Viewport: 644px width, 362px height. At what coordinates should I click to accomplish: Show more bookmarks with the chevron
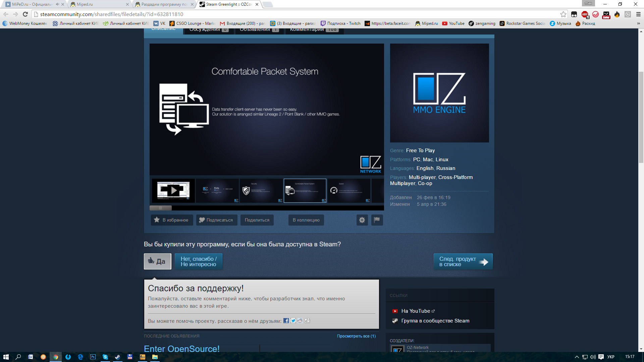pos(638,23)
